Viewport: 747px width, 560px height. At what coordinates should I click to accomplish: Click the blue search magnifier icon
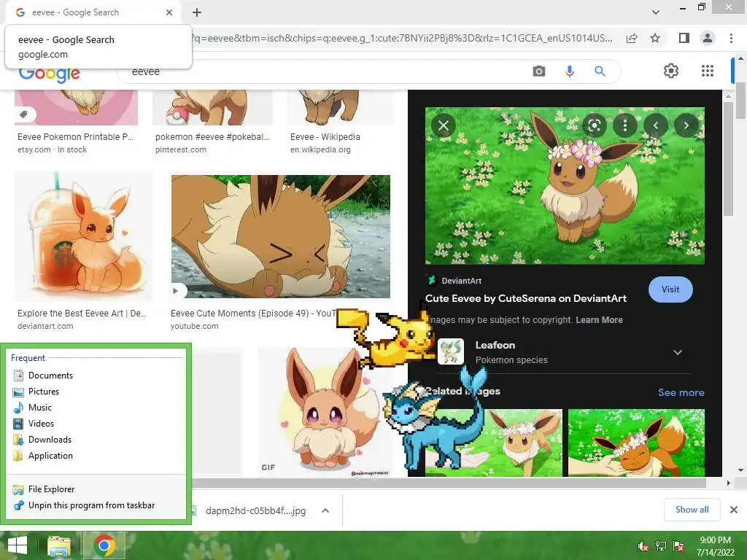[600, 71]
